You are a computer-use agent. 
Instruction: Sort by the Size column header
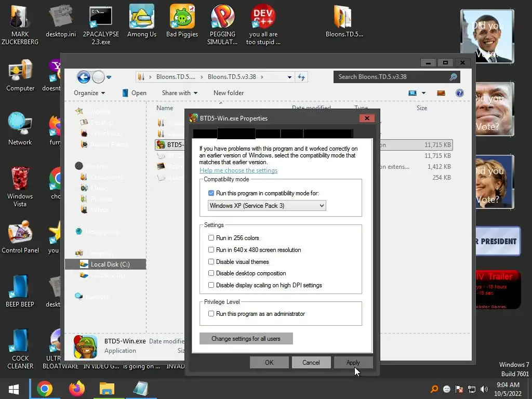coord(422,108)
